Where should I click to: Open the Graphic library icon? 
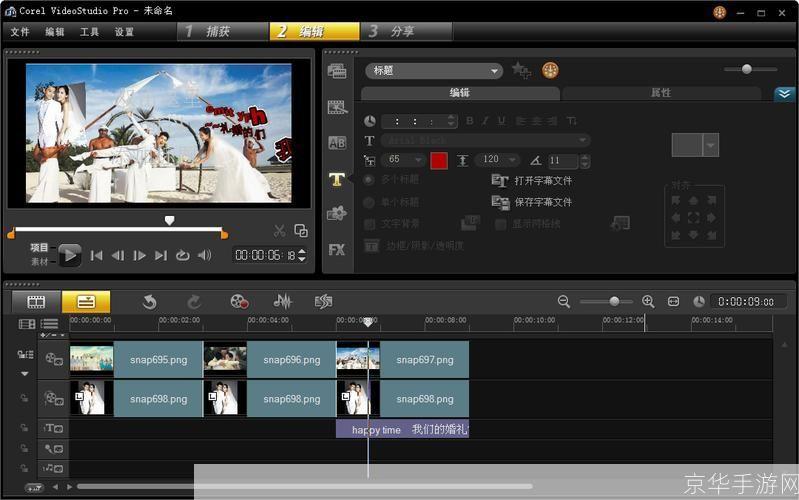point(337,213)
